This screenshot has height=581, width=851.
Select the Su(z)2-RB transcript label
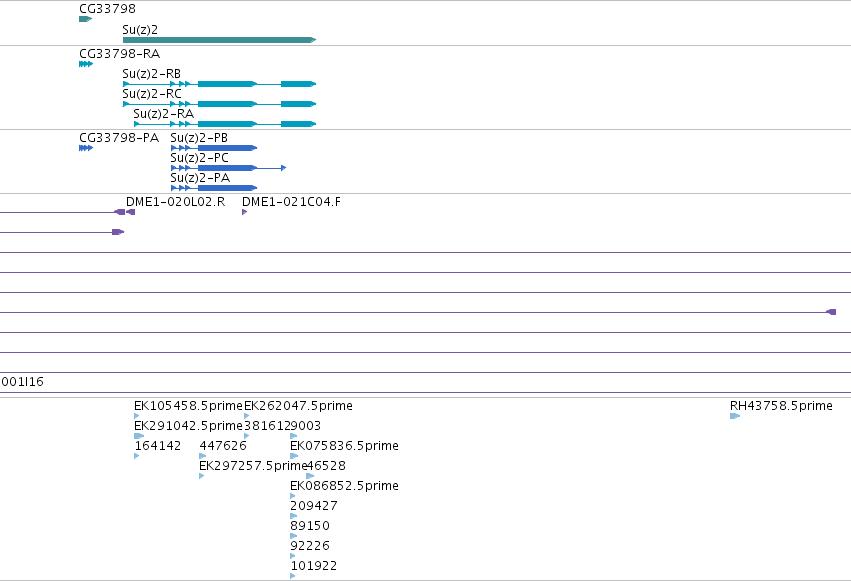pyautogui.click(x=151, y=74)
